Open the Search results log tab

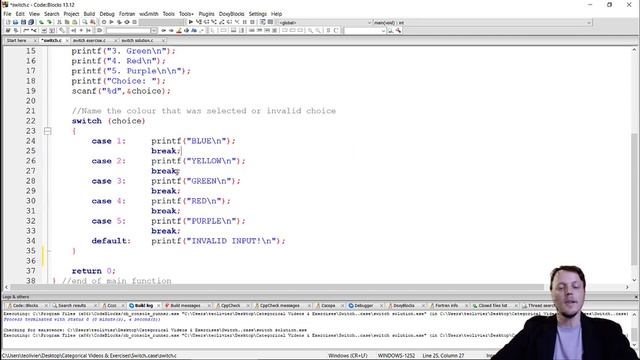[x=72, y=305]
